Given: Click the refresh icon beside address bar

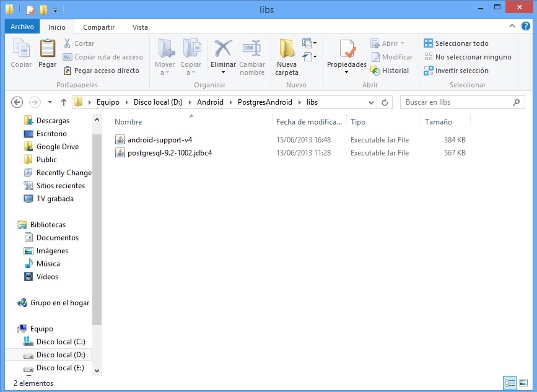Looking at the screenshot, I should tap(385, 102).
